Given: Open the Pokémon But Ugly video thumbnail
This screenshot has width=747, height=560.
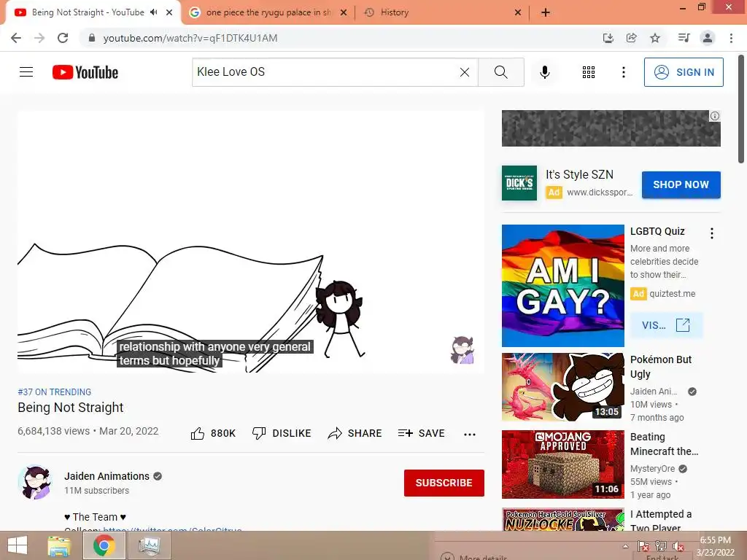Looking at the screenshot, I should [x=562, y=387].
